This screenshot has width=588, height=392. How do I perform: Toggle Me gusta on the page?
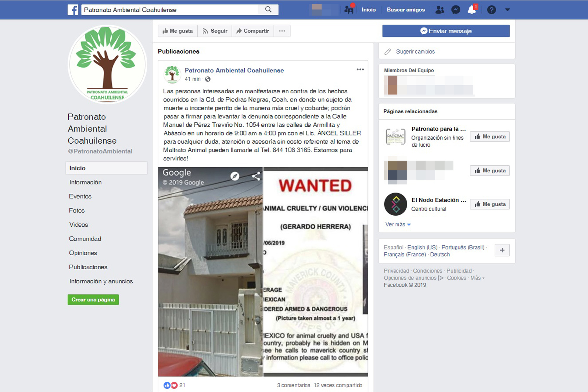click(x=178, y=31)
